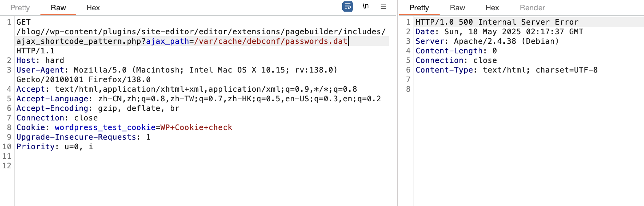The image size is (644, 206).
Task: Switch response view to Raw tab
Action: click(x=457, y=8)
